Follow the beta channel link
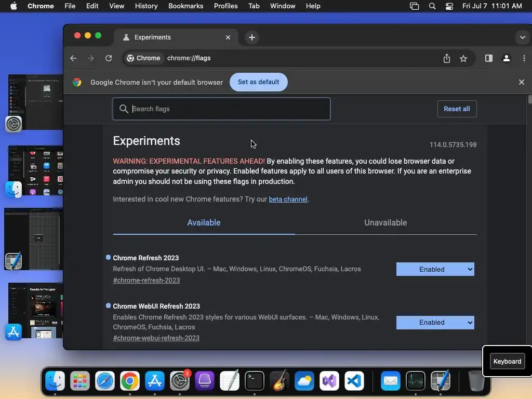 coord(288,199)
